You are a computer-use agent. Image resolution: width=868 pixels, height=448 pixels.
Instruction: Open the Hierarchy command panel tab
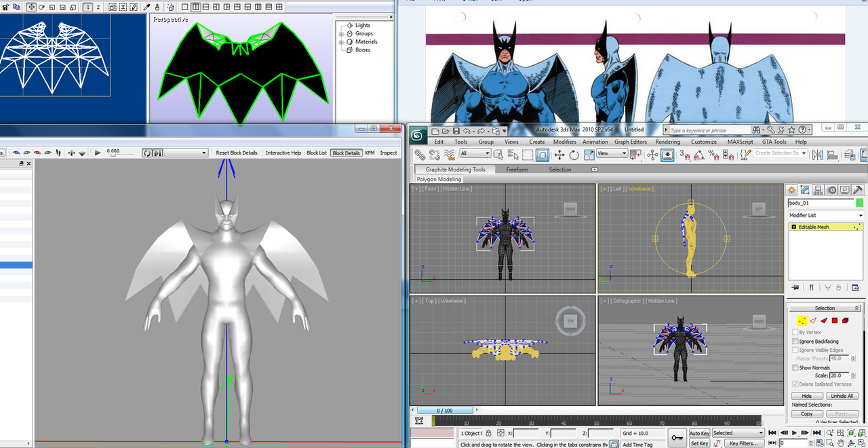click(818, 190)
